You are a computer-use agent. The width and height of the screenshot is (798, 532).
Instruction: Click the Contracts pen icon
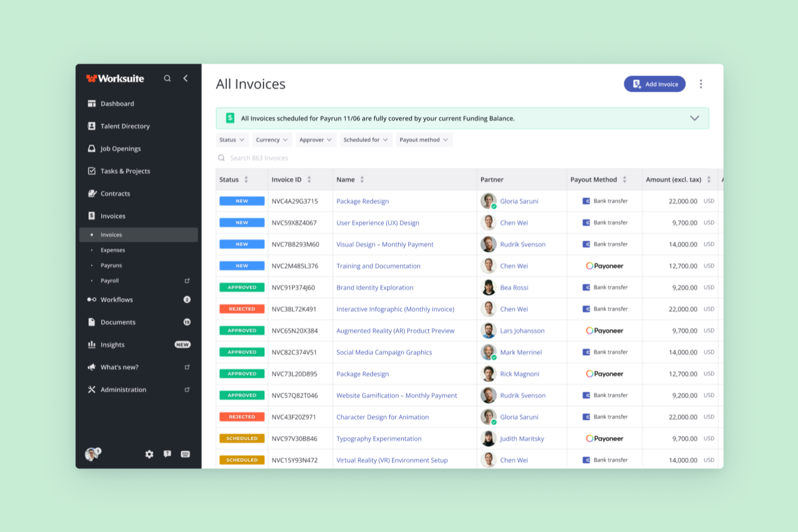pyautogui.click(x=92, y=194)
